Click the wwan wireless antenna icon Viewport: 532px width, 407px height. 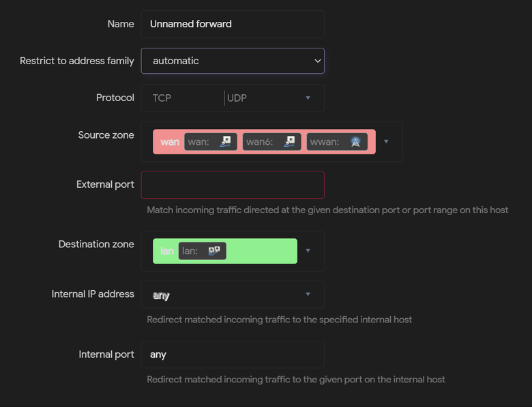[355, 141]
